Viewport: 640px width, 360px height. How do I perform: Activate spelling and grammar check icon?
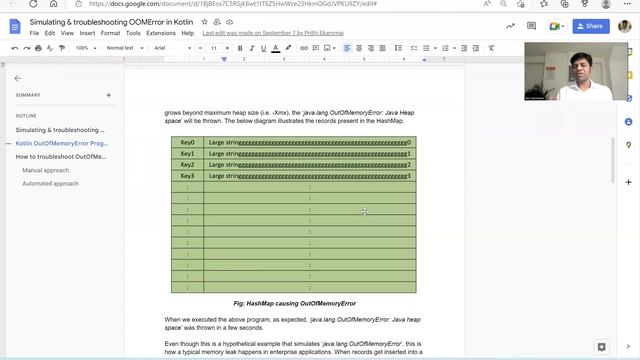tap(50, 48)
